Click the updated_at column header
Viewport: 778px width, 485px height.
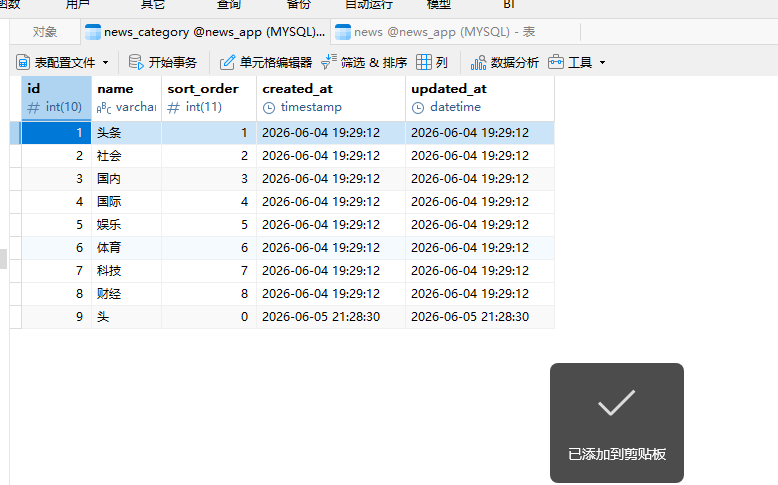[x=480, y=98]
